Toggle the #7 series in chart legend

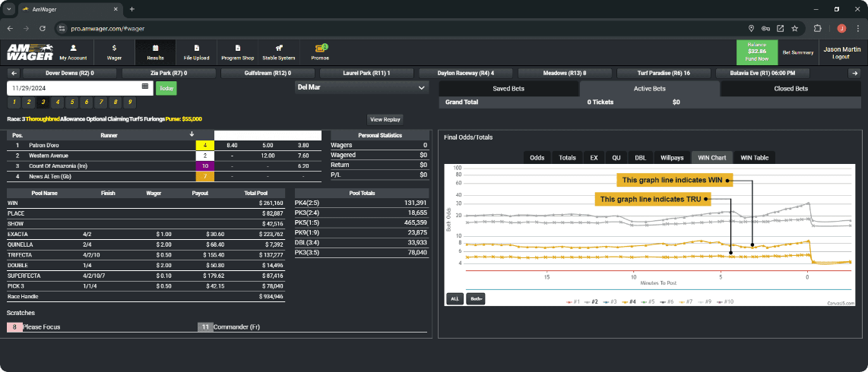click(x=689, y=301)
